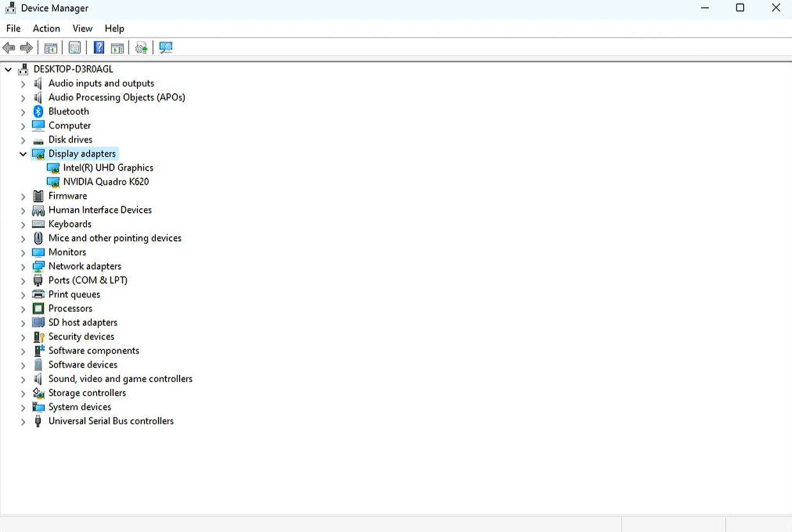
Task: Click the Disk drives icon
Action: coord(38,140)
